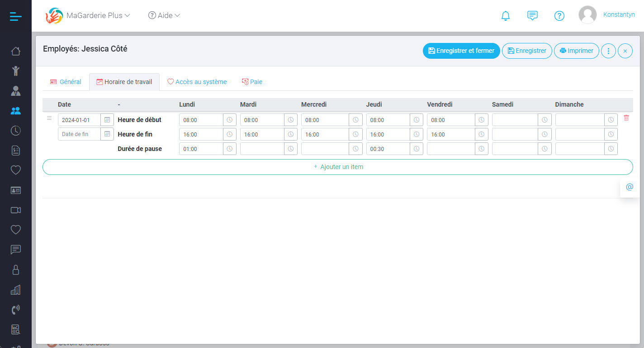
Task: Select the home icon in sidebar
Action: pyautogui.click(x=15, y=51)
